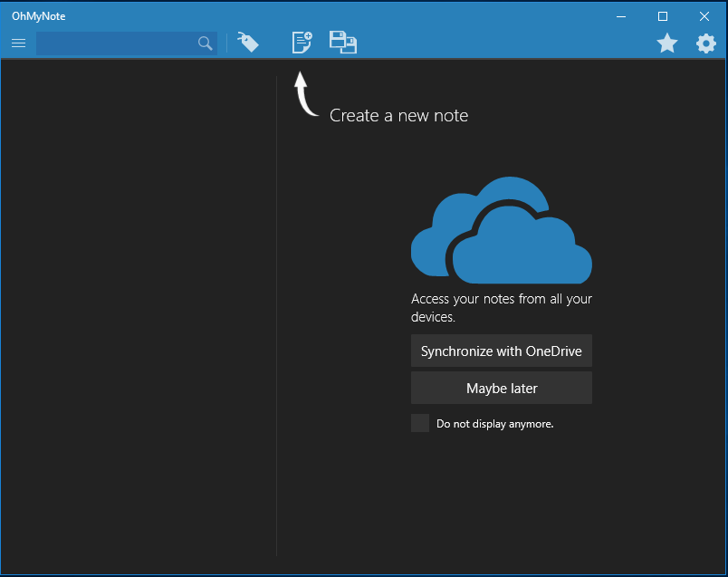Click the search magnifier icon
728x577 pixels.
206,43
